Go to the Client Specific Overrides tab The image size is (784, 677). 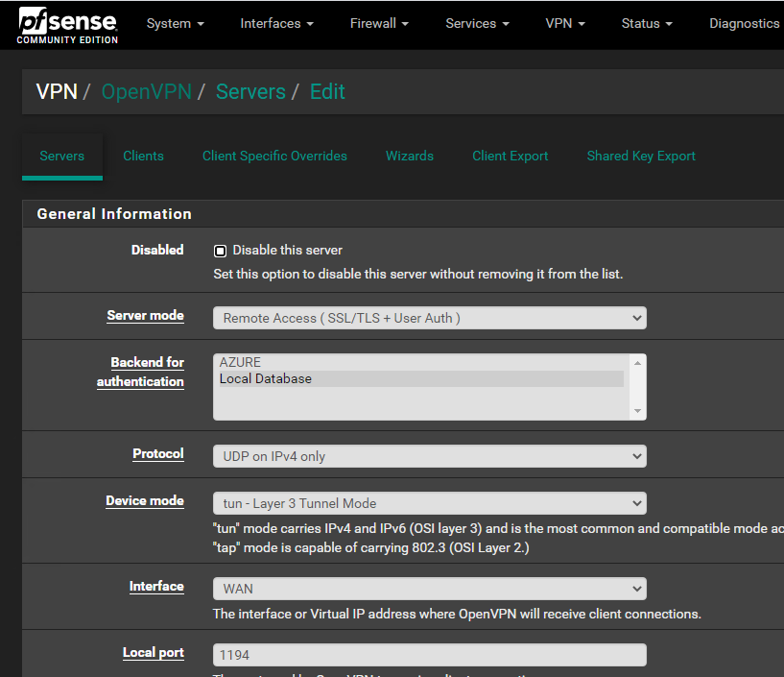[274, 156]
